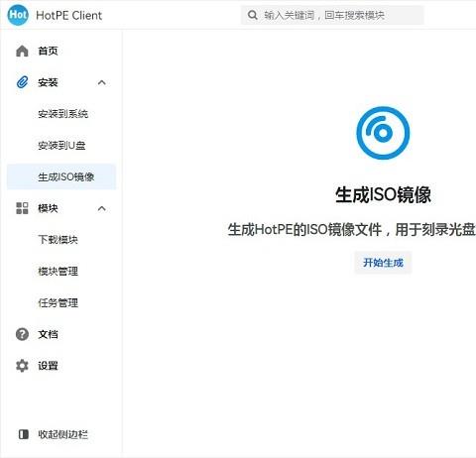Click the 开始生成 button
Screen dimensions: 476x458
pyautogui.click(x=383, y=263)
